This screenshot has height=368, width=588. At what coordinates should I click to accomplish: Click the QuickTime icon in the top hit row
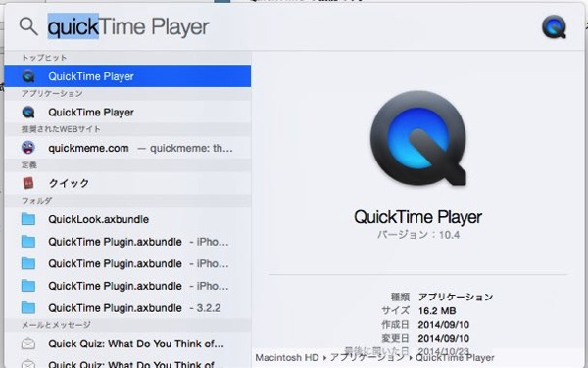28,76
